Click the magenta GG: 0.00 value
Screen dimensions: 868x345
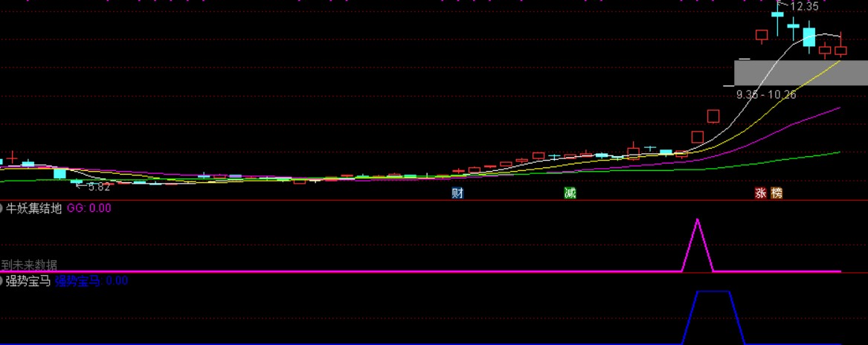pyautogui.click(x=89, y=209)
